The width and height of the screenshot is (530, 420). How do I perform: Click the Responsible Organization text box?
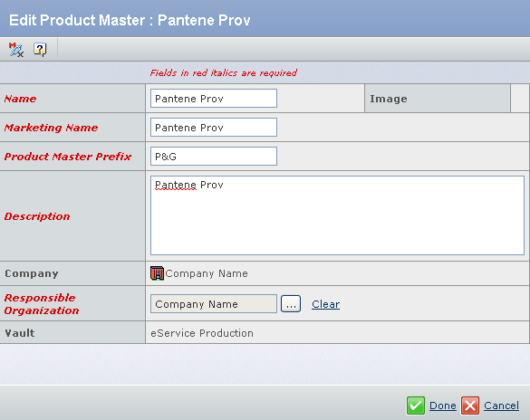coord(214,304)
